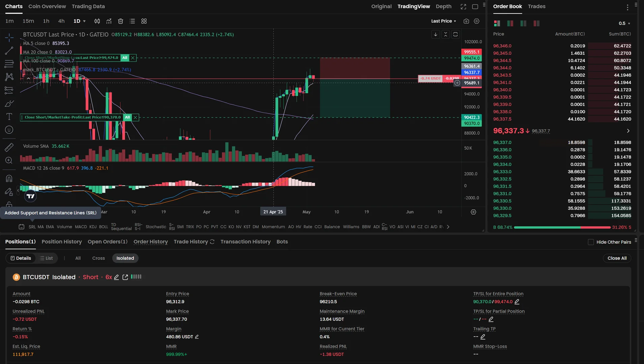The height and width of the screenshot is (364, 644).
Task: Open the Open Orders(1) tab
Action: coord(108,242)
